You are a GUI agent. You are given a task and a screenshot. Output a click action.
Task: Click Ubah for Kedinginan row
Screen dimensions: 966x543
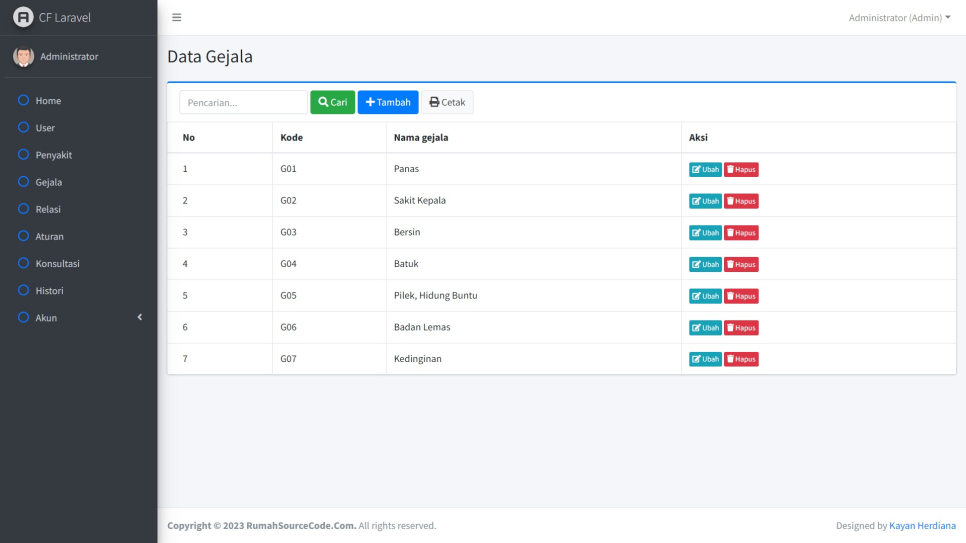tap(705, 359)
